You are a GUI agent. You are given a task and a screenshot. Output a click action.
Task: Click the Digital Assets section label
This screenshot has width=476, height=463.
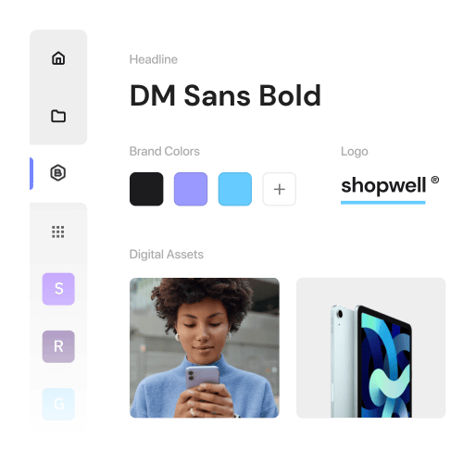[x=167, y=255]
